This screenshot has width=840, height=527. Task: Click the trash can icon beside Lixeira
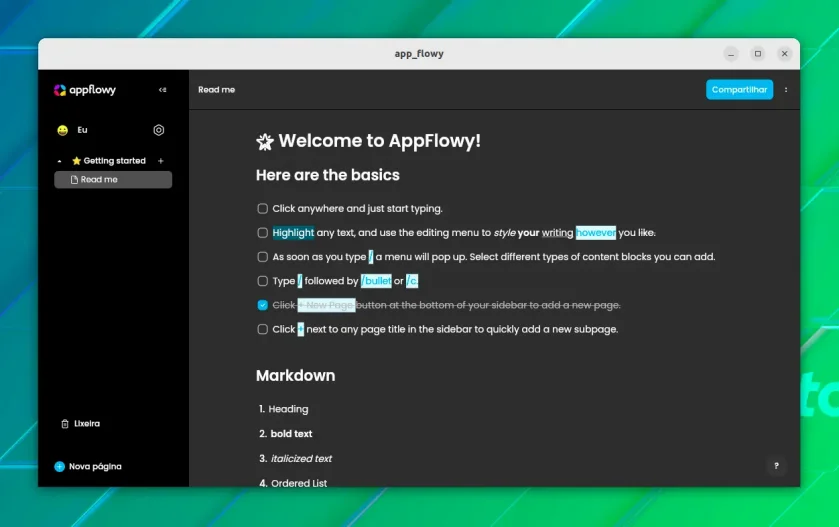pos(65,424)
